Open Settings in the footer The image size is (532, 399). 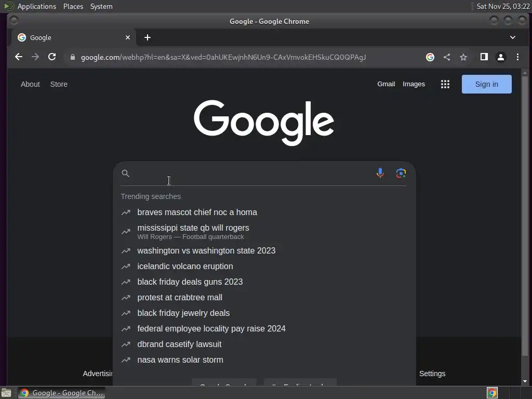point(432,374)
